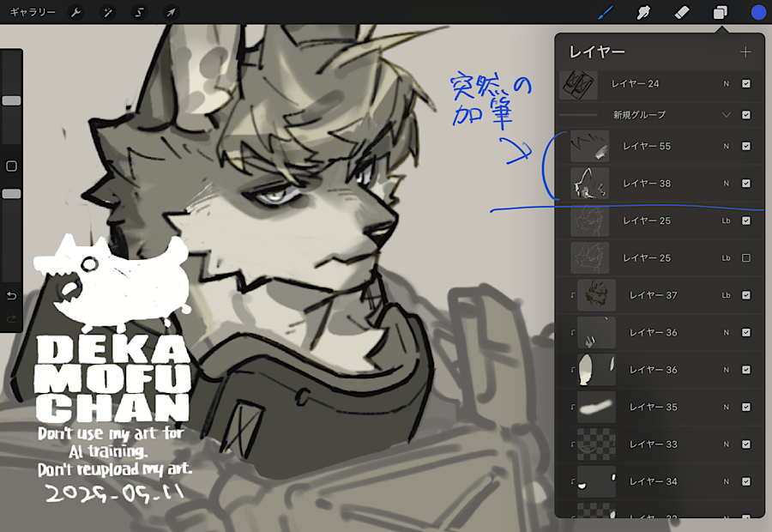Toggle visibility of レイヤー 24
The width and height of the screenshot is (772, 532).
coord(745,83)
